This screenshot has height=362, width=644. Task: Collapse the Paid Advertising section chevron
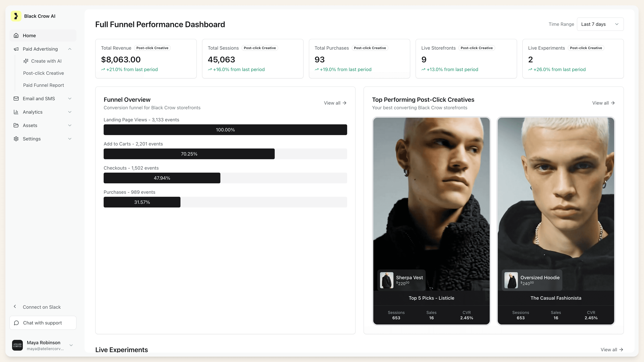point(70,49)
